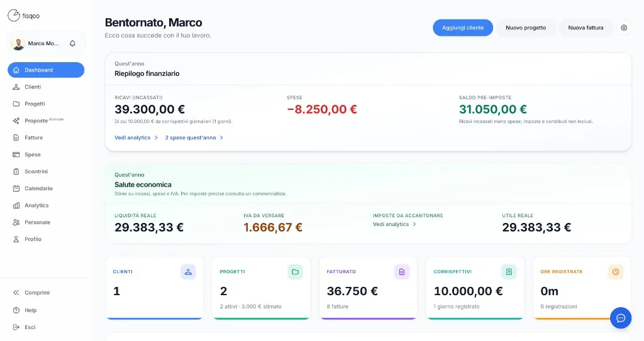
Task: Go to Clienti in the sidebar
Action: 46,87
